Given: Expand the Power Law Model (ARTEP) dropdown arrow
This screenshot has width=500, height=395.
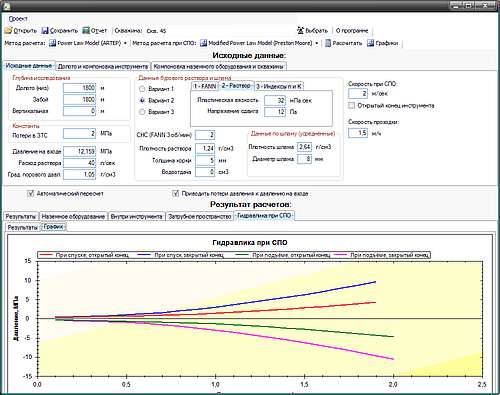Looking at the screenshot, I should 125,43.
